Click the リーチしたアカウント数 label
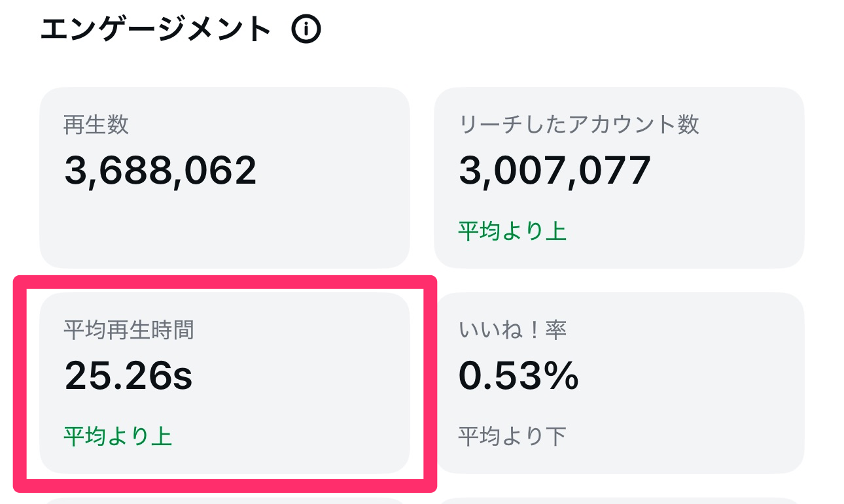Image resolution: width=844 pixels, height=504 pixels. click(x=578, y=124)
